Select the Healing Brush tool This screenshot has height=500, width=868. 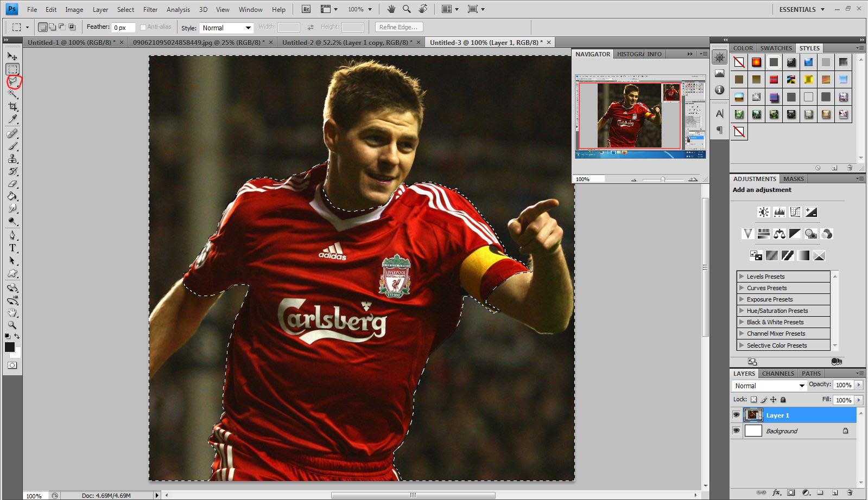tap(12, 133)
